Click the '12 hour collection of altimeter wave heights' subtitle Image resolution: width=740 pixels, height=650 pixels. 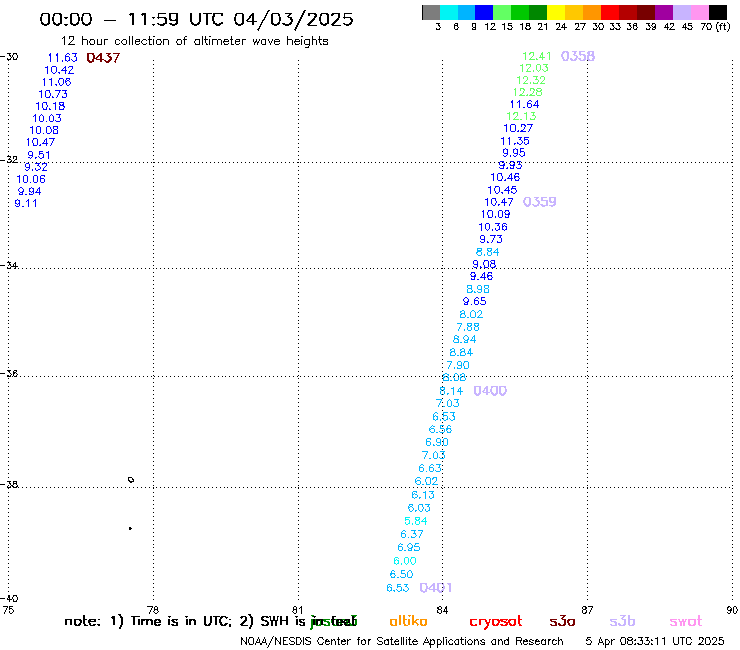pos(194,41)
